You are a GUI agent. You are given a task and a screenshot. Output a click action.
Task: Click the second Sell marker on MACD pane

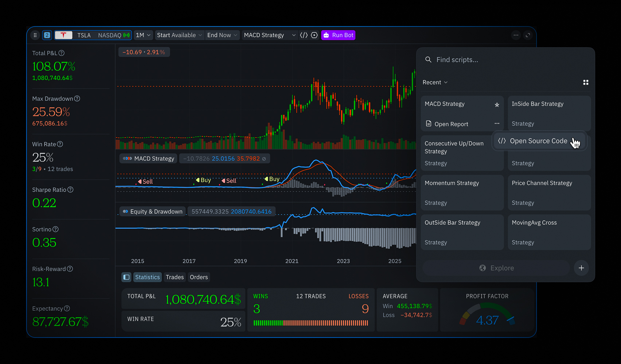point(229,181)
